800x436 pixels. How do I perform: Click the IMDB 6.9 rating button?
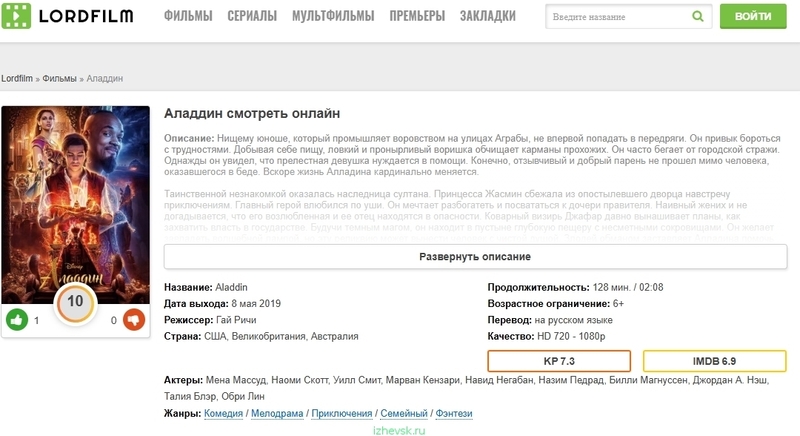[x=714, y=361]
